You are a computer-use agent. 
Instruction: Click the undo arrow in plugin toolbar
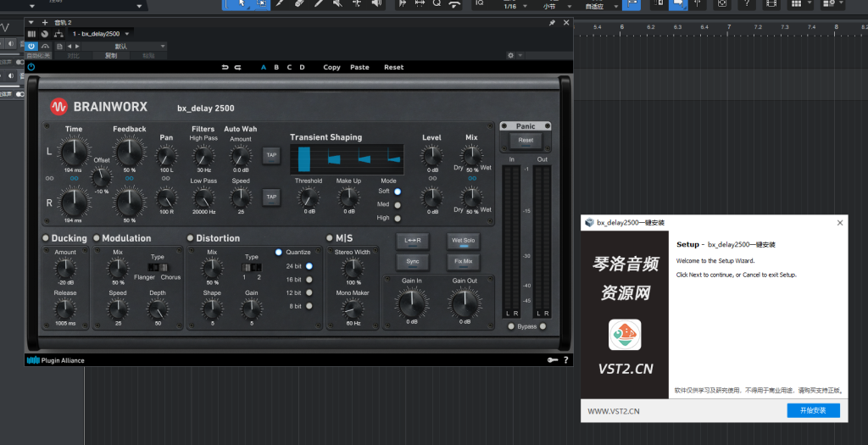(x=225, y=68)
